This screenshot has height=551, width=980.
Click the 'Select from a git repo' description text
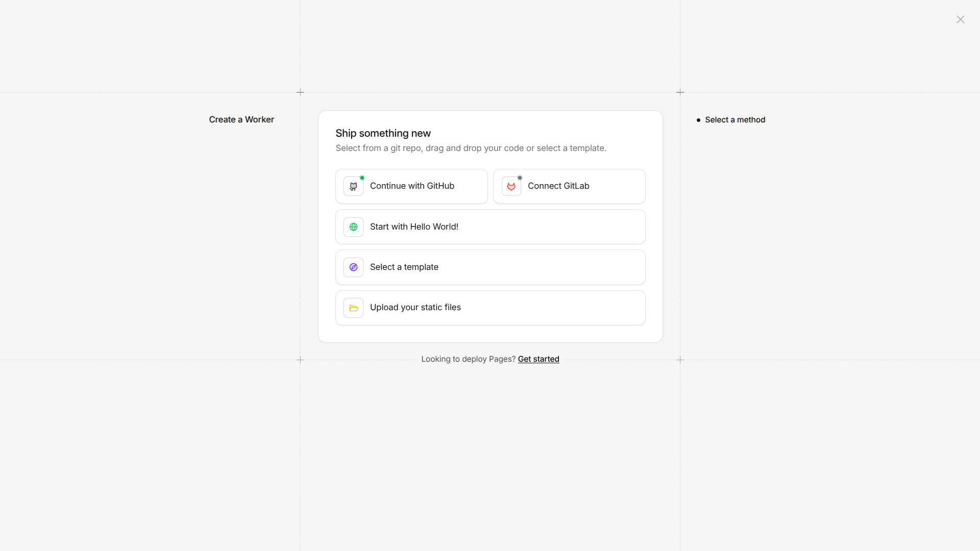coord(470,148)
